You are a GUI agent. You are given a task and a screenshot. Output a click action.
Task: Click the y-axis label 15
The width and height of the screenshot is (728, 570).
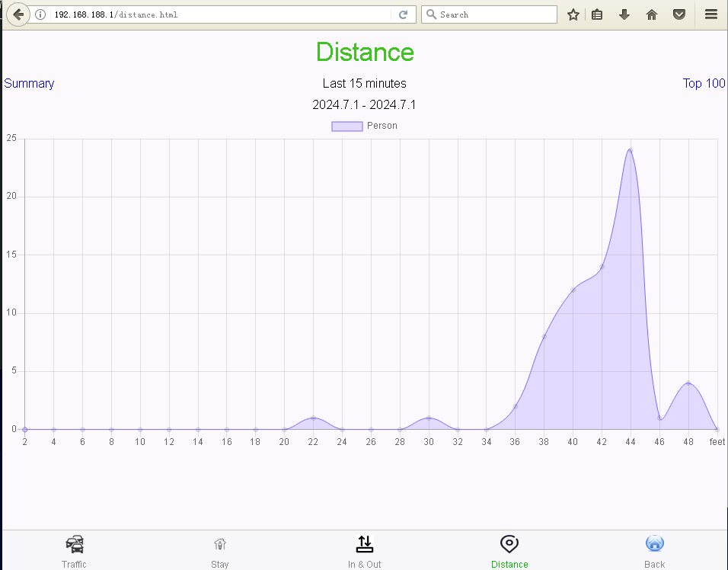pyautogui.click(x=11, y=255)
